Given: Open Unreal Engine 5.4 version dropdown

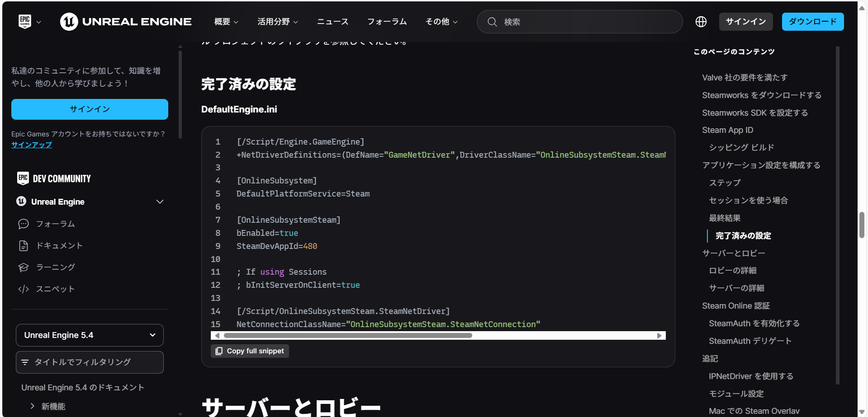Looking at the screenshot, I should 90,335.
